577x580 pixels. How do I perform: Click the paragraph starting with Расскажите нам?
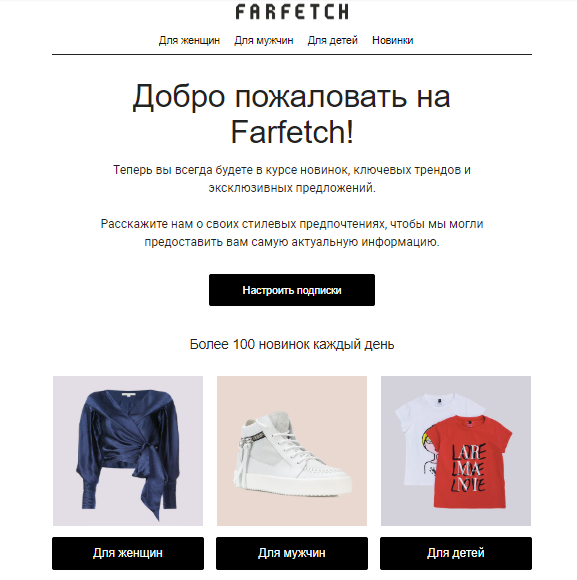coord(292,233)
